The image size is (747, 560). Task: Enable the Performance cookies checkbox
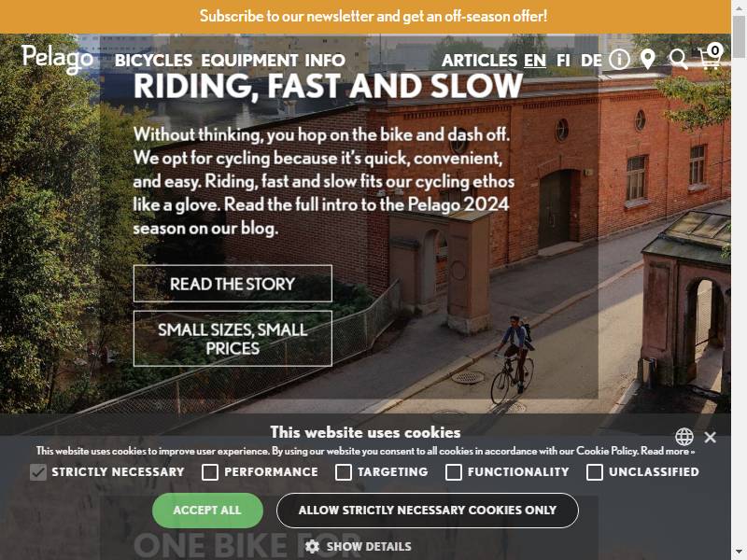210,472
